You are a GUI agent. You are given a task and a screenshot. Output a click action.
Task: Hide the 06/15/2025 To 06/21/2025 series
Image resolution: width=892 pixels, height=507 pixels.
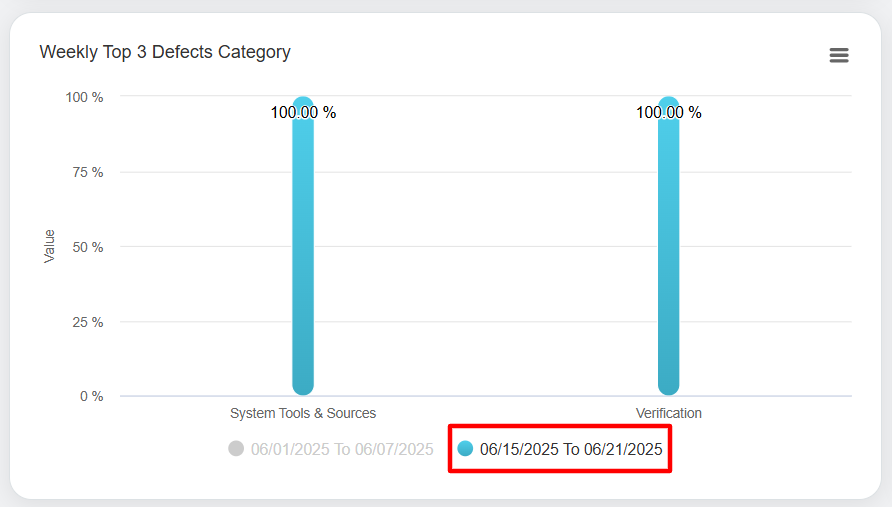[570, 449]
